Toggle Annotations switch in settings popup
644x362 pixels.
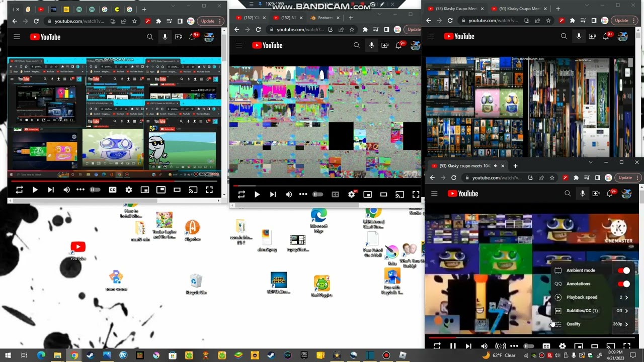[624, 284]
